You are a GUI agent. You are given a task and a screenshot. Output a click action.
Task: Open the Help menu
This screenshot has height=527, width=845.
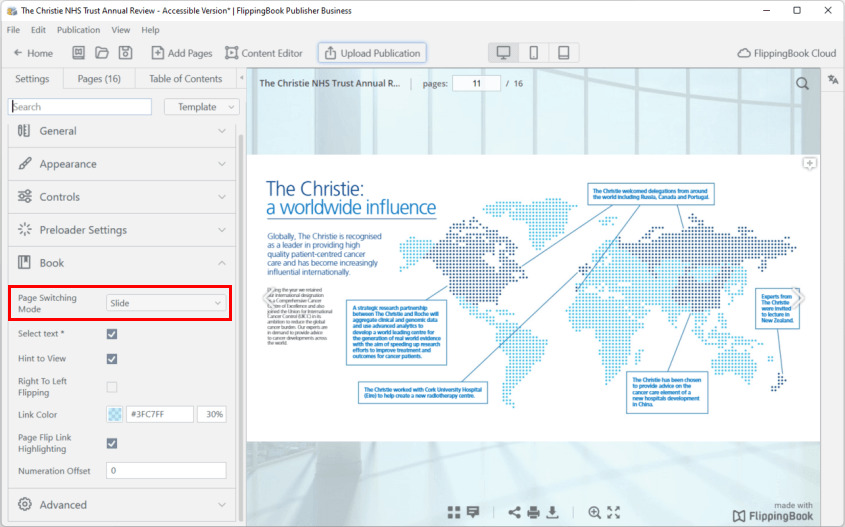pyautogui.click(x=150, y=30)
